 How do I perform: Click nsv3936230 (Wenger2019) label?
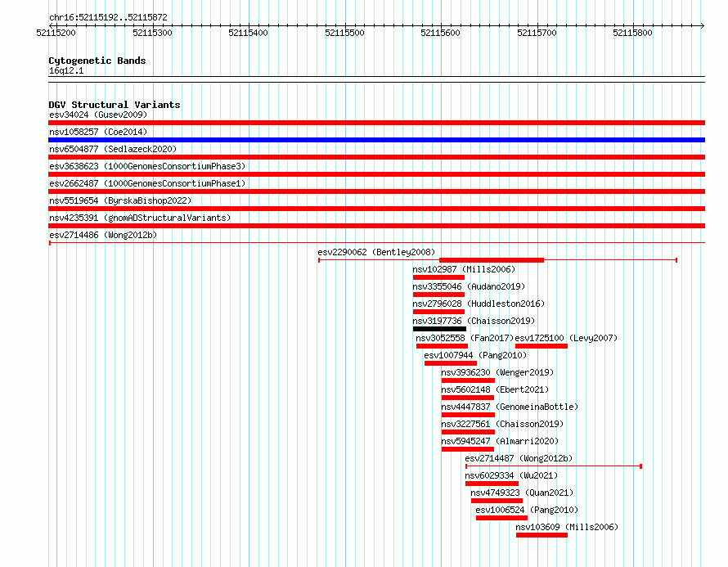(497, 372)
